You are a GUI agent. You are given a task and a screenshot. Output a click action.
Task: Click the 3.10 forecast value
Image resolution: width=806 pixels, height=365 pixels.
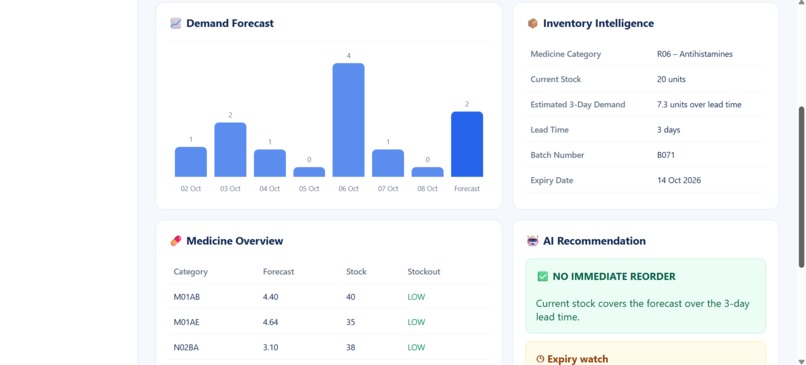pos(270,348)
